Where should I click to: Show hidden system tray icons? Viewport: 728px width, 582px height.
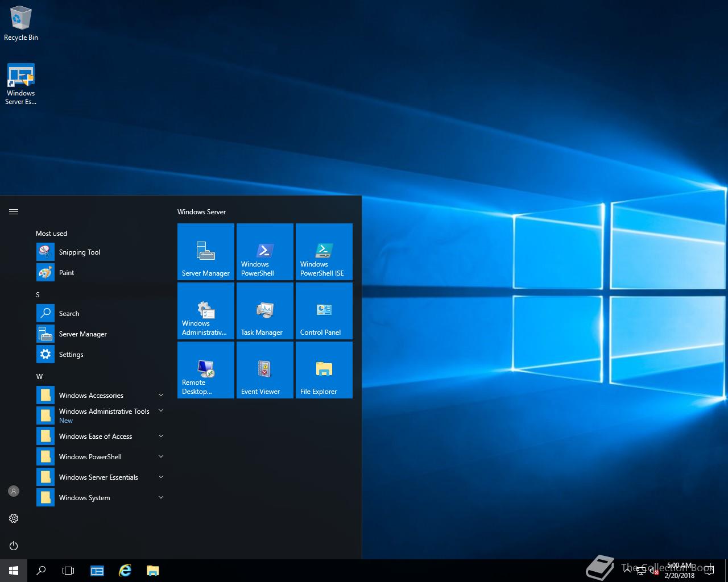point(627,571)
